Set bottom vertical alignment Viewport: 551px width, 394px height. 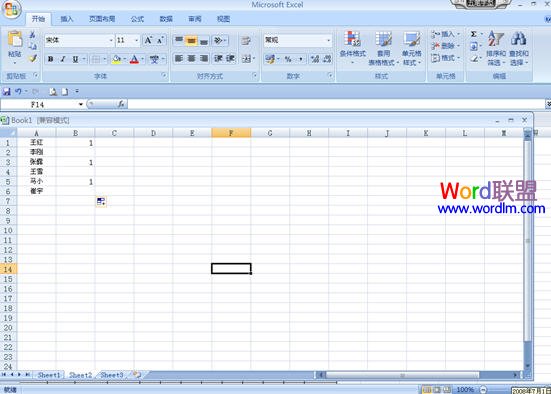click(x=204, y=40)
